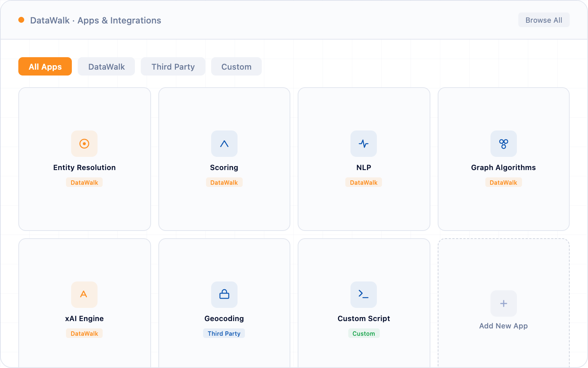
Task: Select the Scoring caret icon
Action: pos(224,144)
